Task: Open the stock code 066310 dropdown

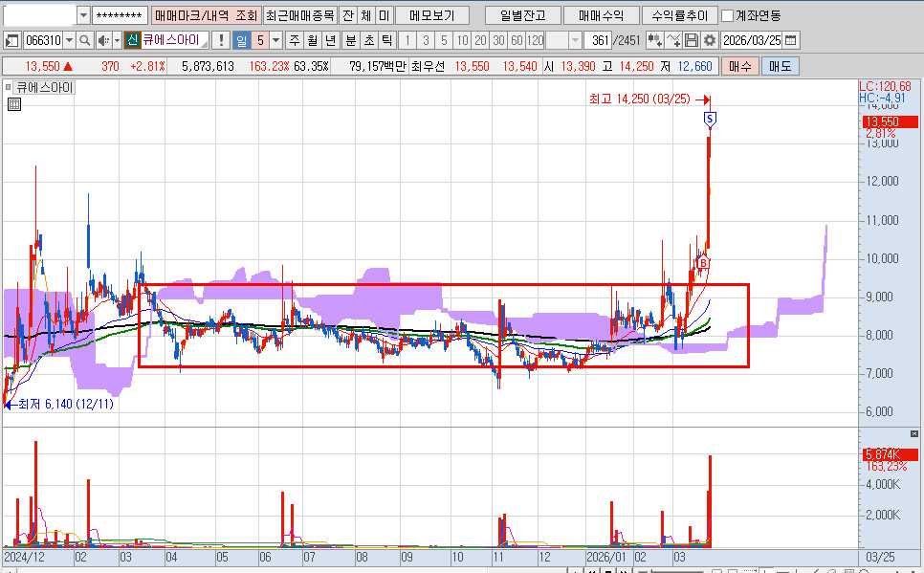Action: tap(68, 40)
